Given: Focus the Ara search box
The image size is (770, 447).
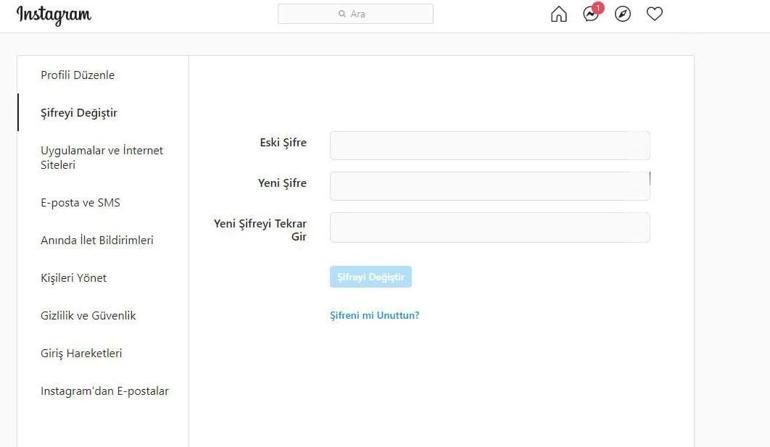Looking at the screenshot, I should point(366,14).
